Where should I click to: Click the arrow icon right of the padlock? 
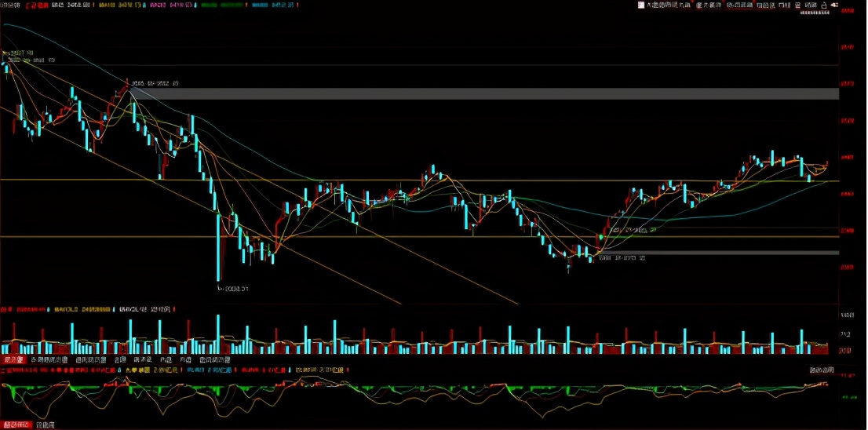point(834,5)
